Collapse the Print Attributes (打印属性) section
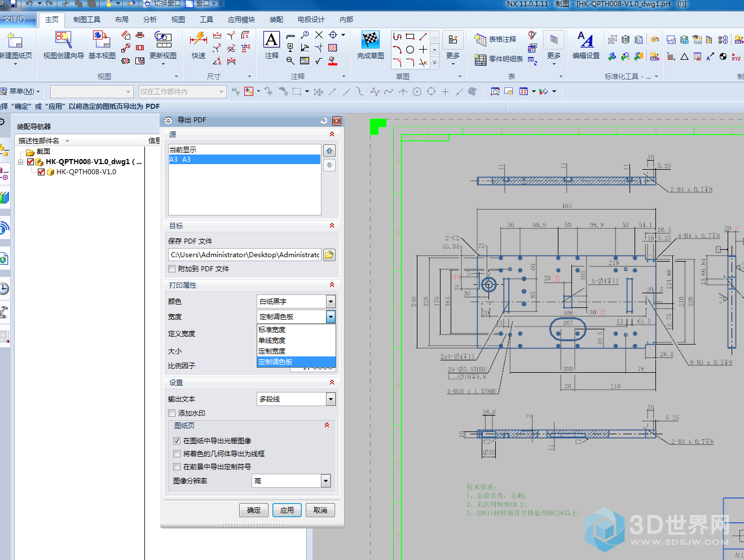This screenshot has width=744, height=560. [332, 285]
